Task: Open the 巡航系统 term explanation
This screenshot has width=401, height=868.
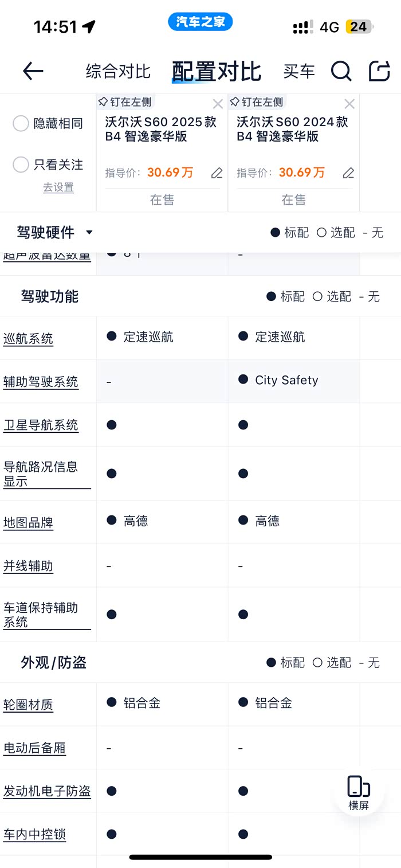Action: click(x=28, y=339)
